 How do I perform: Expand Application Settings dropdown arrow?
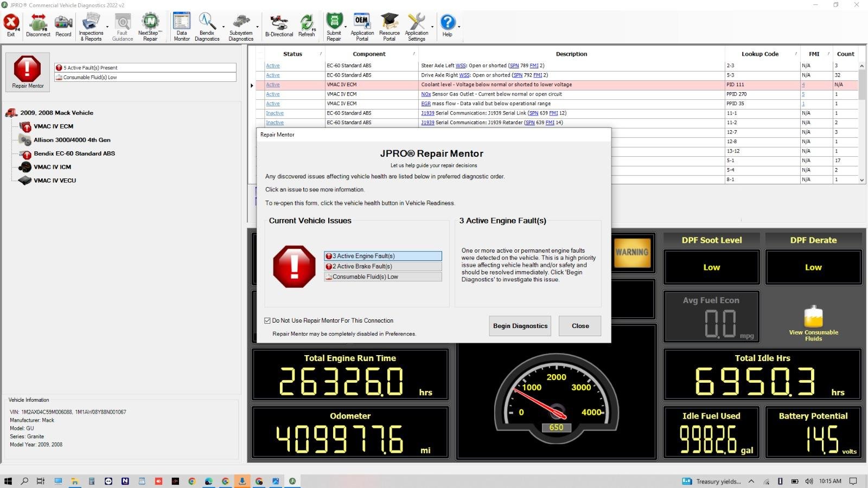tap(432, 27)
